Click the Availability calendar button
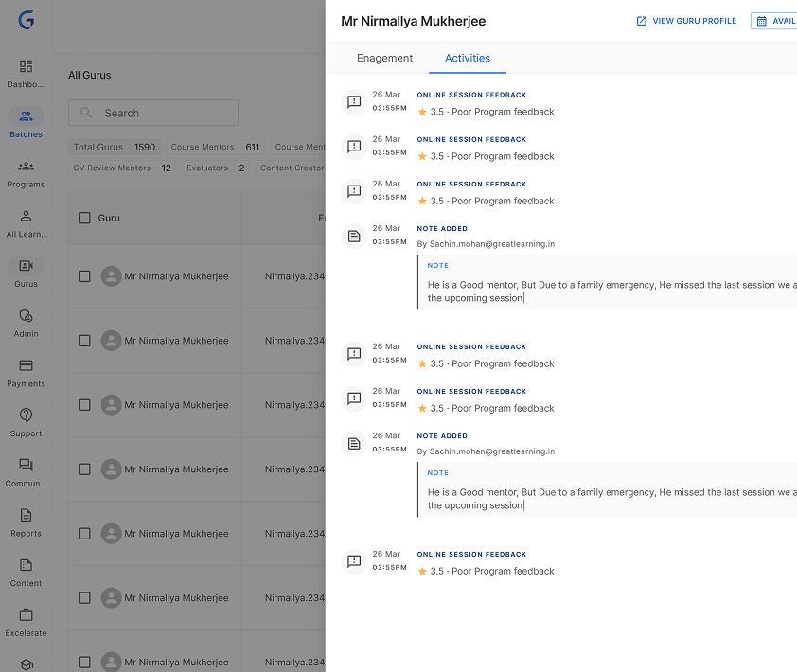Image resolution: width=797 pixels, height=672 pixels. [774, 21]
